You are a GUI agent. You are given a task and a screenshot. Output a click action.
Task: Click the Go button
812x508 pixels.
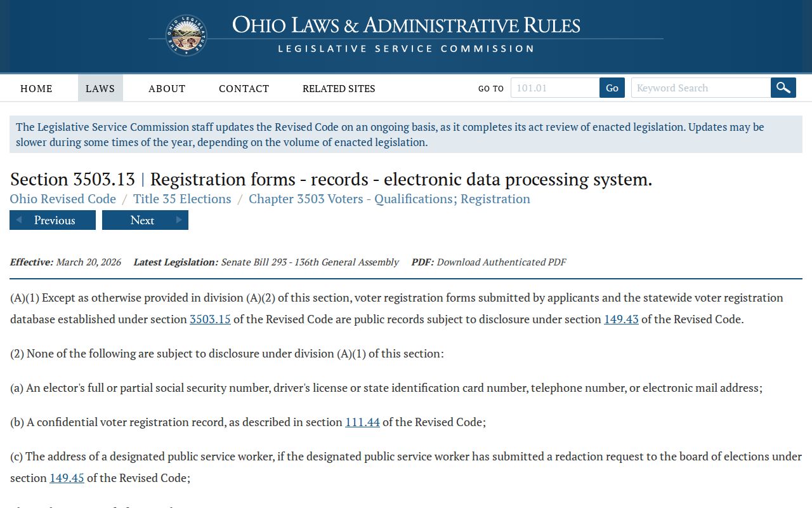612,88
